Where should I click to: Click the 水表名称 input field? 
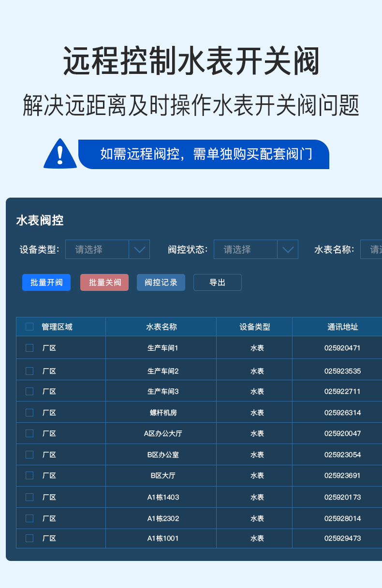pos(371,249)
